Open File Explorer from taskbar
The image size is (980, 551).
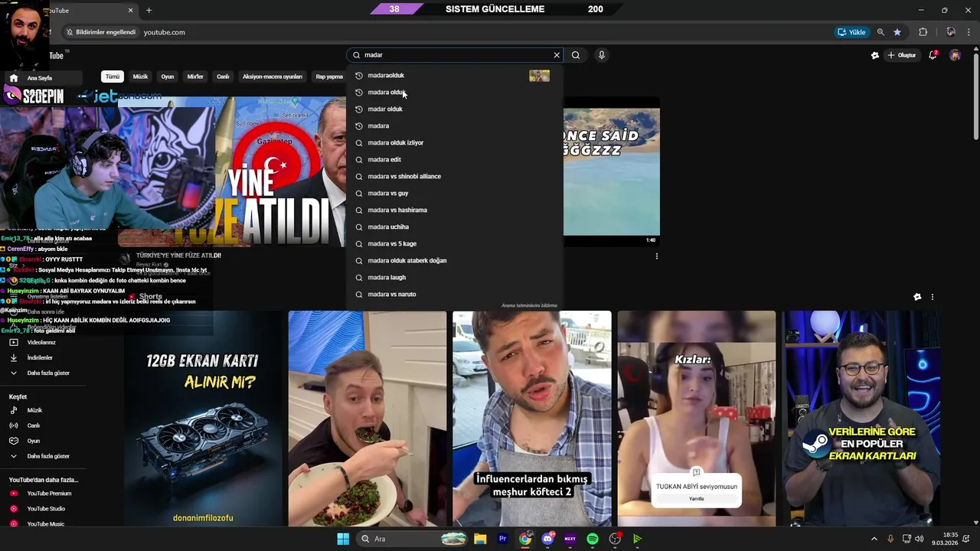click(x=480, y=539)
